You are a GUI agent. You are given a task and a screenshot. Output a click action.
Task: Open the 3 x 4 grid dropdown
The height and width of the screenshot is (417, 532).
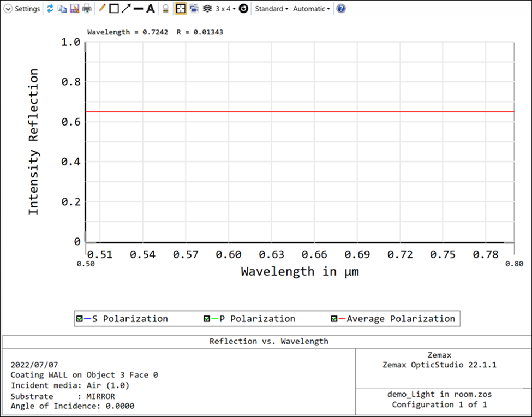[225, 9]
